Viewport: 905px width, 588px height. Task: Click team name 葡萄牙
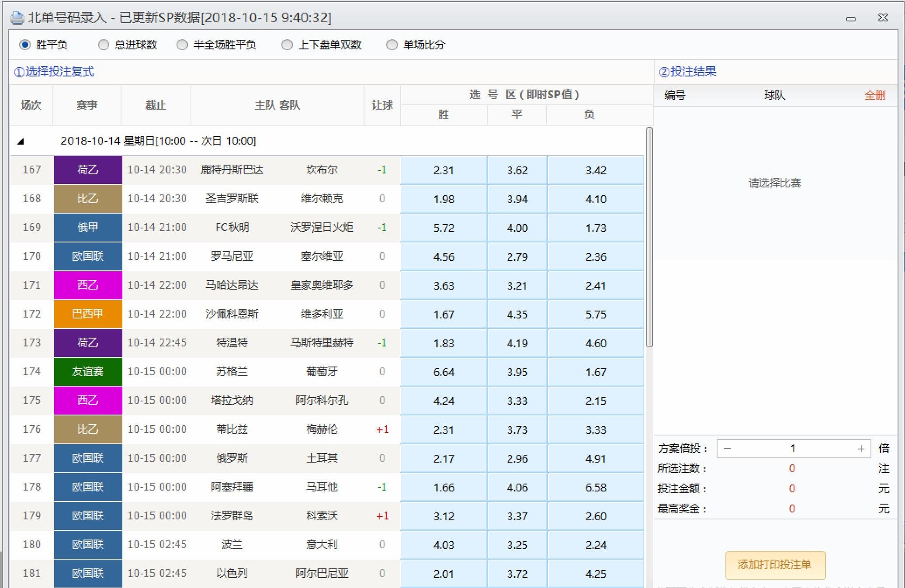[x=322, y=372]
